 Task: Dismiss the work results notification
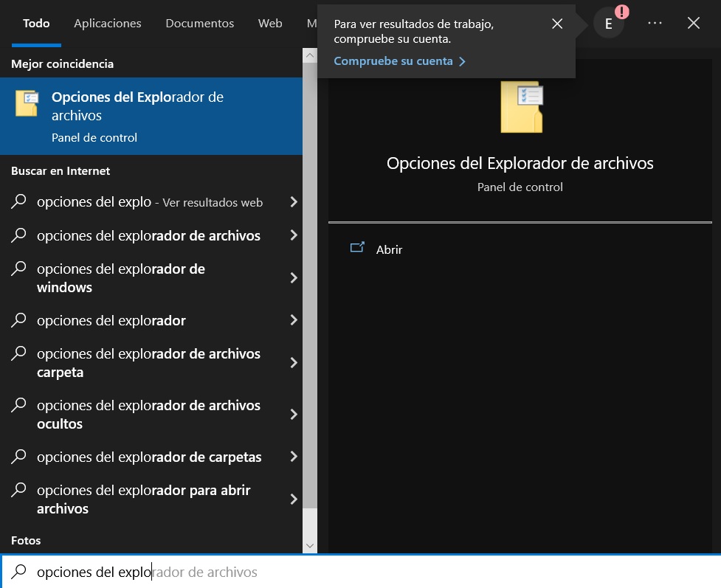click(557, 24)
